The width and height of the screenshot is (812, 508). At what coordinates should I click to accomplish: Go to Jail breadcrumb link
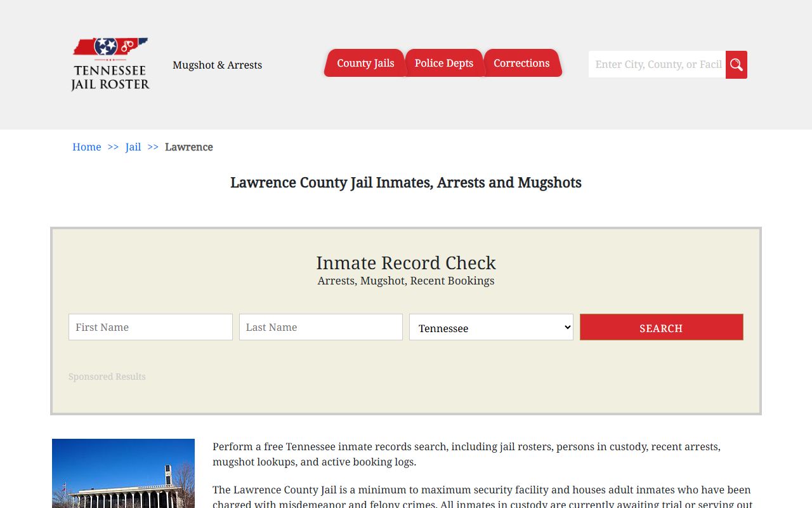(x=133, y=147)
